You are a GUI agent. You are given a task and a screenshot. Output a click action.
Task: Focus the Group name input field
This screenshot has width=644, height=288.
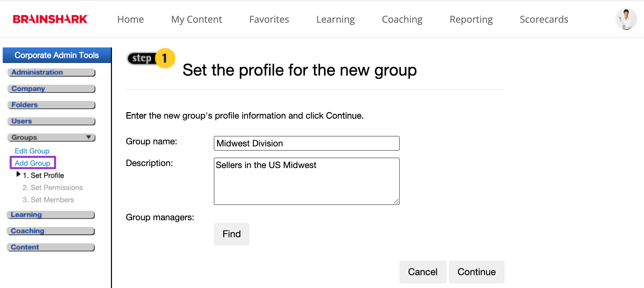(x=307, y=143)
